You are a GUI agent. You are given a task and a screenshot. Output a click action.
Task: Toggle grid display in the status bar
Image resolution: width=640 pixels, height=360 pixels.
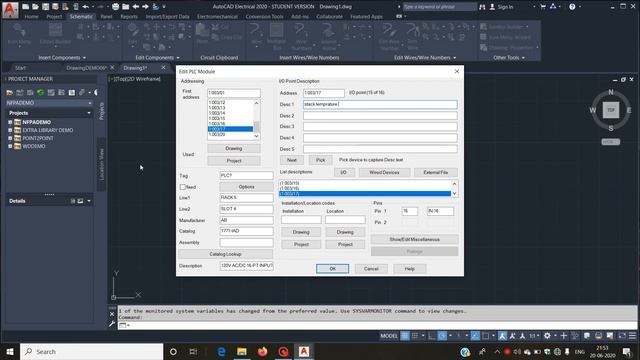(x=404, y=336)
